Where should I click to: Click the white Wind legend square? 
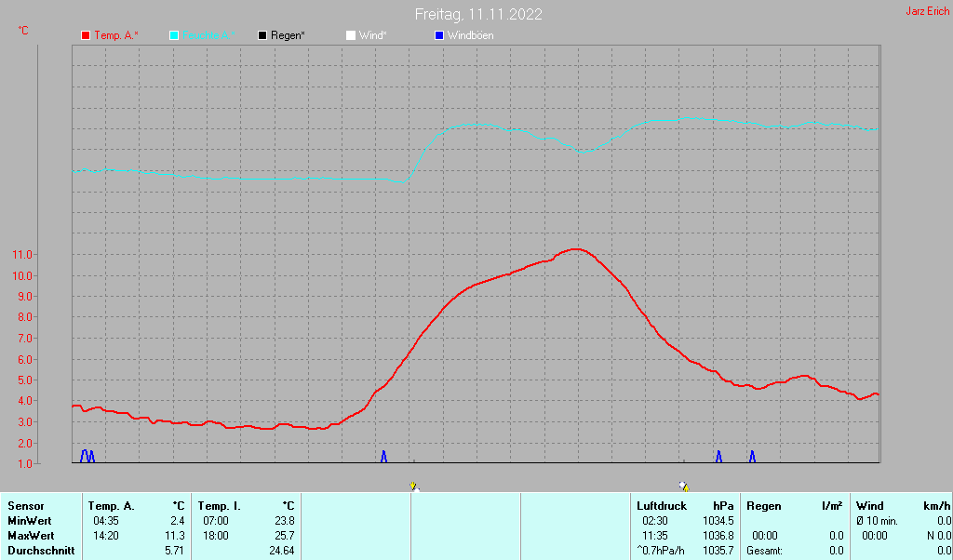pyautogui.click(x=351, y=35)
